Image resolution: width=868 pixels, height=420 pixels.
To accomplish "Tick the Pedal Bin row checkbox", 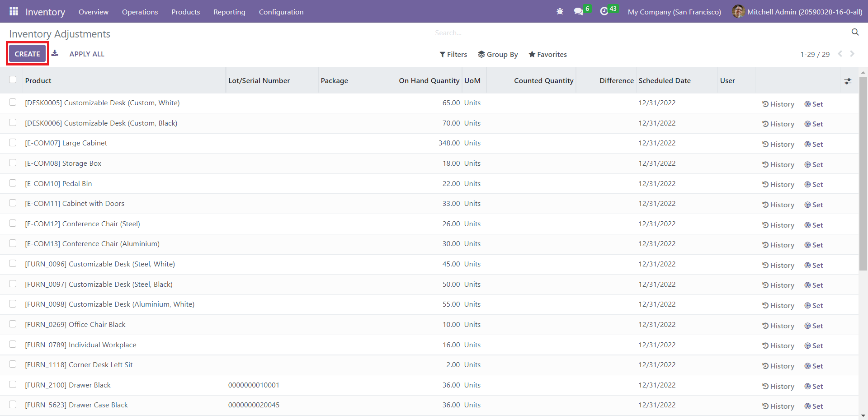I will 13,183.
